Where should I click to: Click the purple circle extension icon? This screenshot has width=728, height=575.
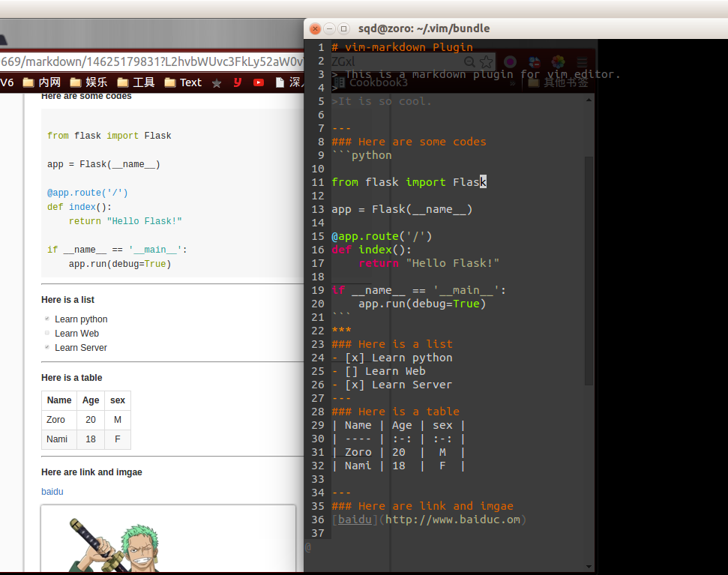[511, 61]
